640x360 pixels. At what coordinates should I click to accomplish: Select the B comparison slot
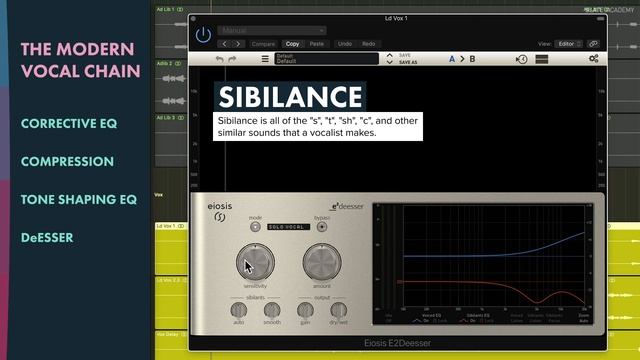pos(472,59)
